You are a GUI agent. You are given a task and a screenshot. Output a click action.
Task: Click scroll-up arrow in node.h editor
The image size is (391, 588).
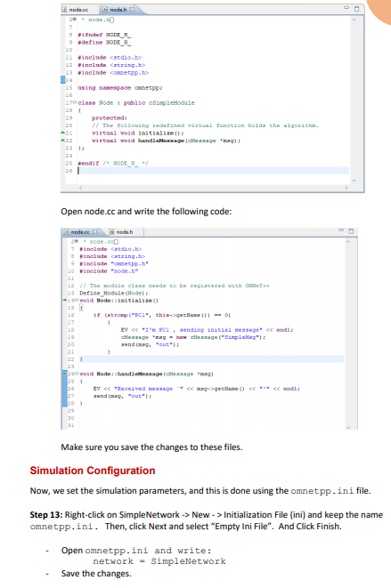point(353,20)
